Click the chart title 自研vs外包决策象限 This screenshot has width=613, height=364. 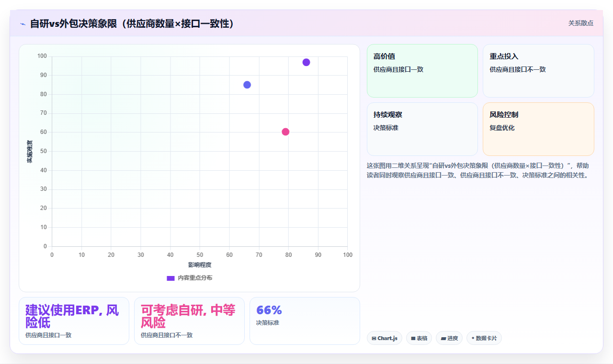132,23
